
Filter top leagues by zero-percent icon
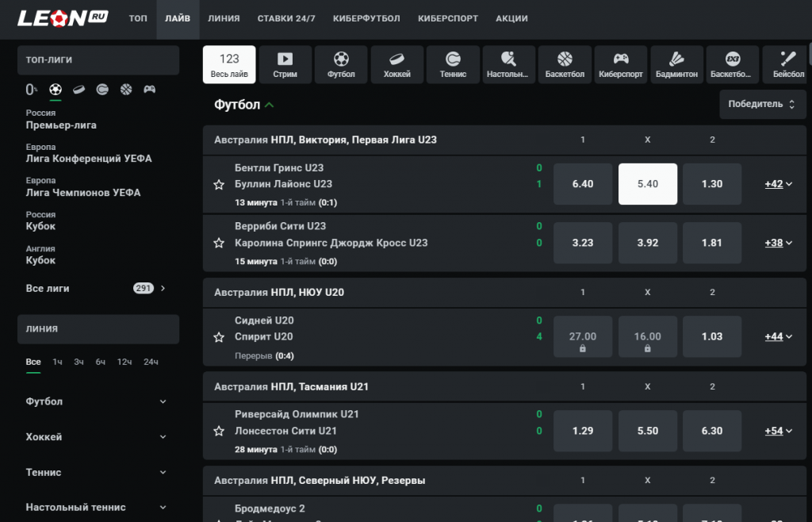32,90
